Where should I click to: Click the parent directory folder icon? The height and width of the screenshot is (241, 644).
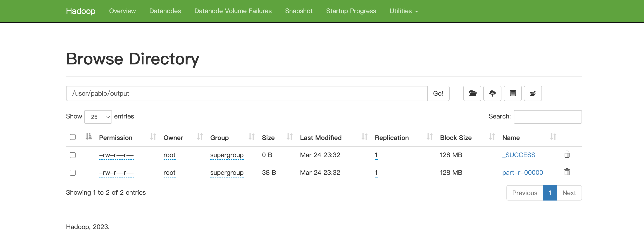[x=532, y=93]
